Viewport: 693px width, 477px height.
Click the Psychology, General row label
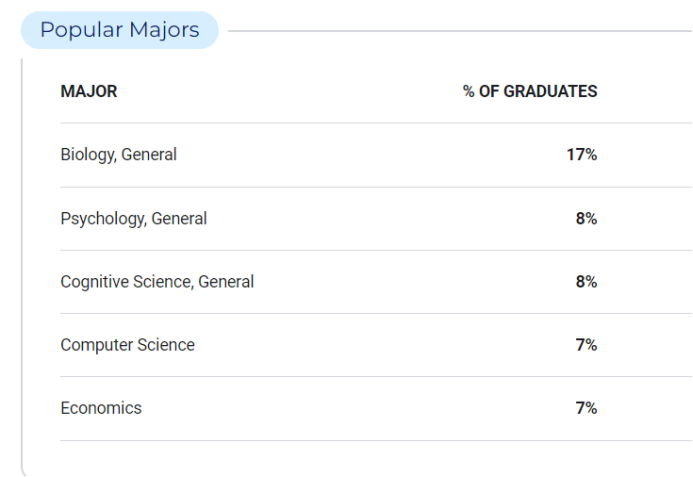coord(133,218)
